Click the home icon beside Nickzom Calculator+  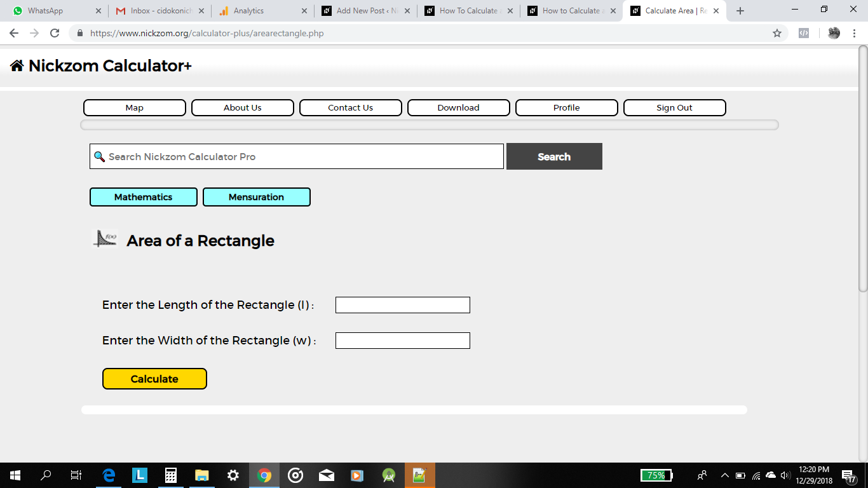click(x=17, y=65)
